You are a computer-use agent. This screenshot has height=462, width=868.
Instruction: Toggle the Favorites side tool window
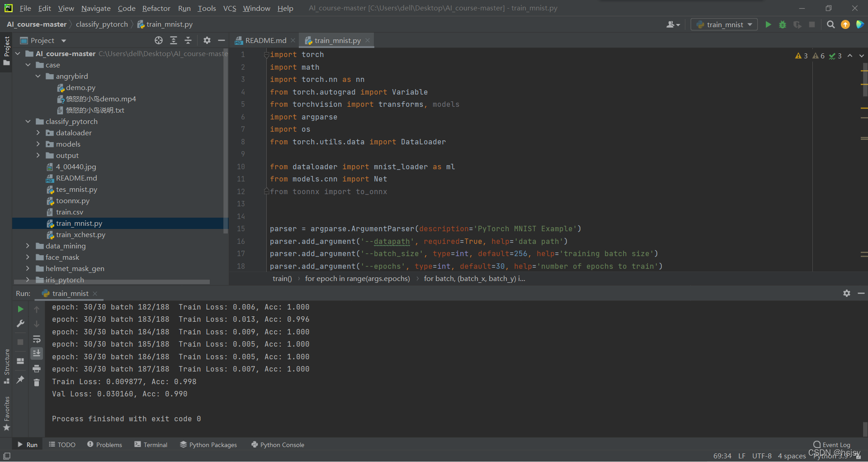coord(6,413)
